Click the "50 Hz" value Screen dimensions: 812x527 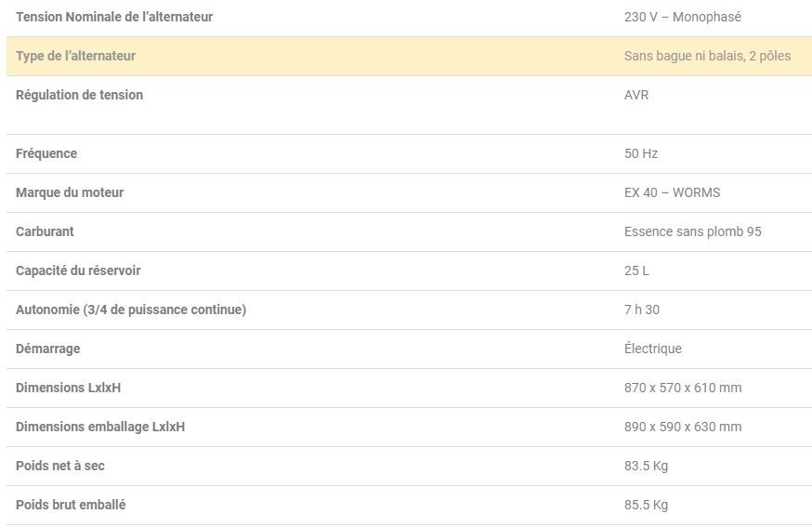click(641, 153)
